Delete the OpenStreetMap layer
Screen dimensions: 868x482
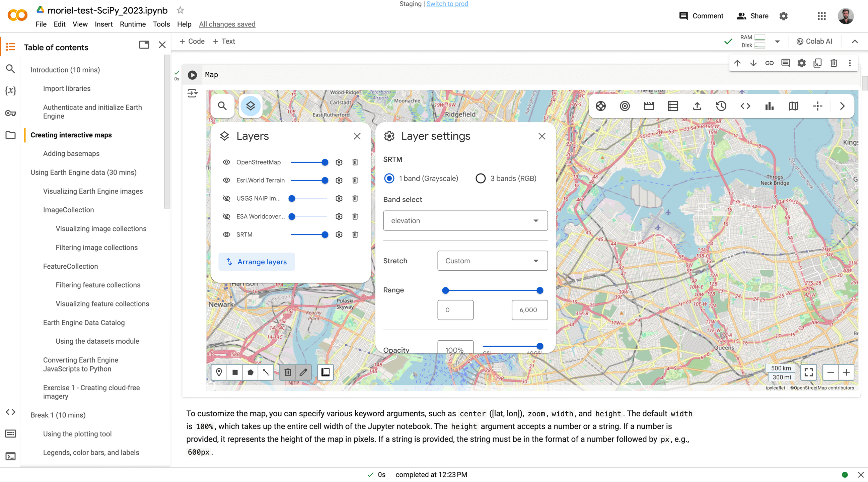(x=355, y=162)
